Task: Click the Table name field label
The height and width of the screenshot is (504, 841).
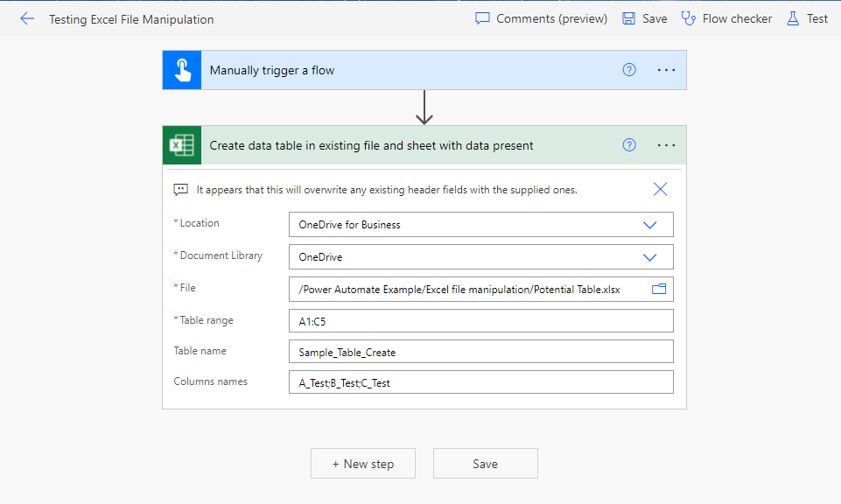Action: (x=200, y=351)
